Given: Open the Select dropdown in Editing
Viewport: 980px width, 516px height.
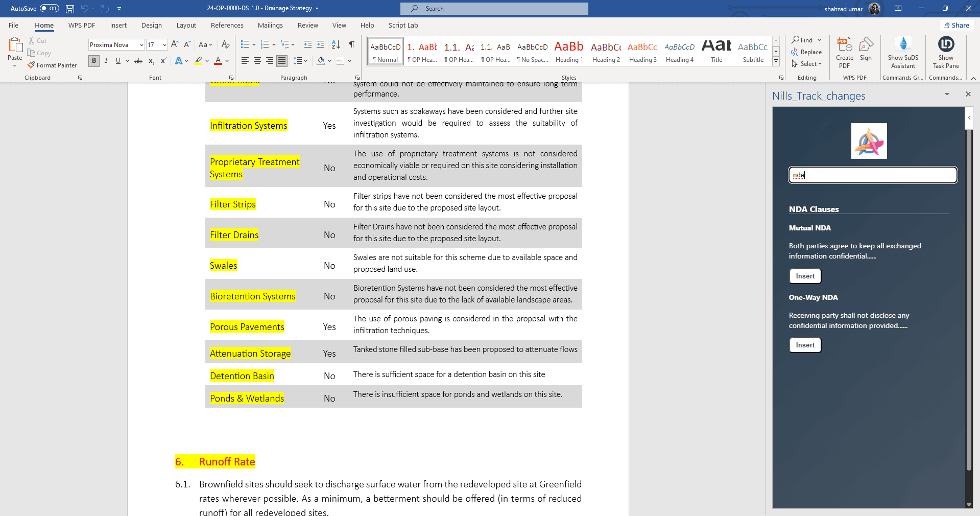Looking at the screenshot, I should click(807, 64).
